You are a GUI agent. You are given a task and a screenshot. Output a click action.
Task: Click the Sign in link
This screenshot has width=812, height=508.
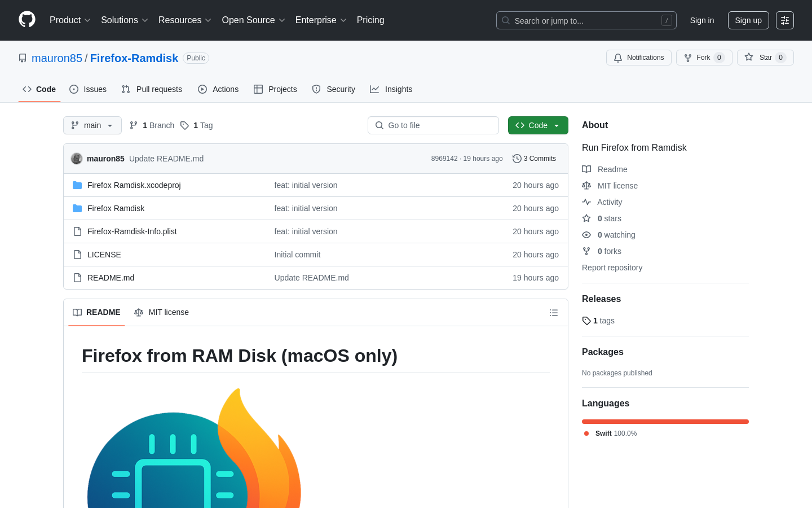pyautogui.click(x=702, y=20)
